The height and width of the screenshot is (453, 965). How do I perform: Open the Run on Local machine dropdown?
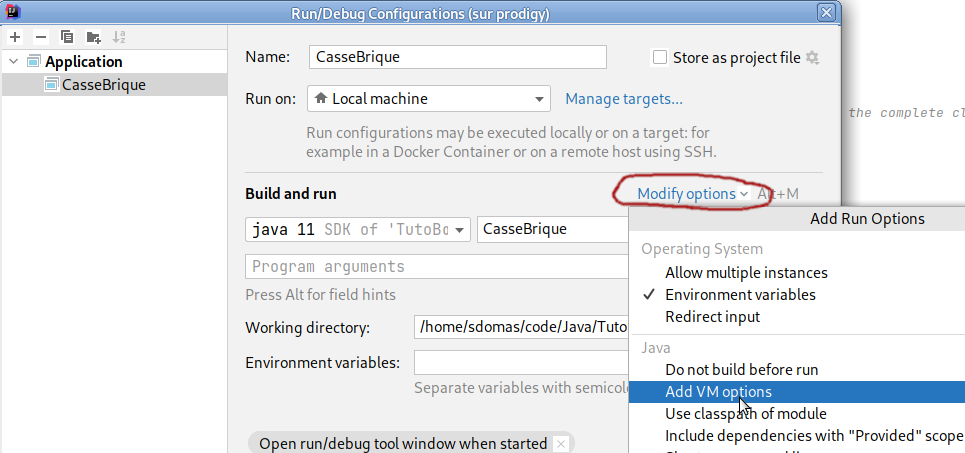tap(428, 99)
